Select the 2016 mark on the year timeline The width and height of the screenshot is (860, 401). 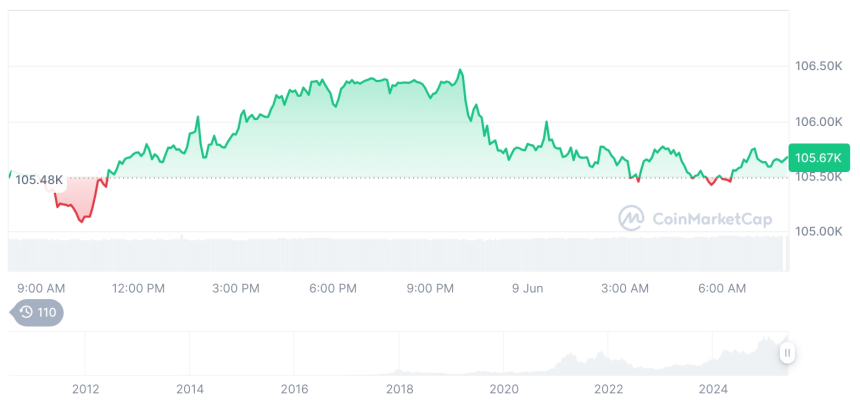[x=294, y=388]
